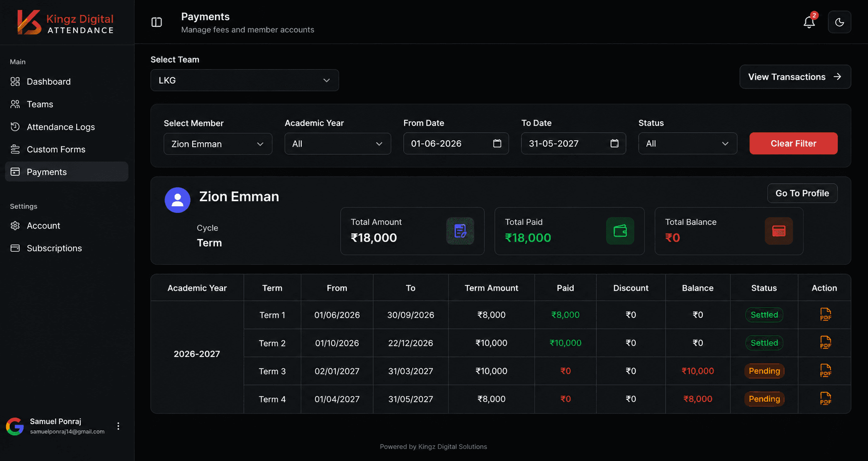Download the Term 1 PDF receipt
The height and width of the screenshot is (461, 868).
[826, 314]
